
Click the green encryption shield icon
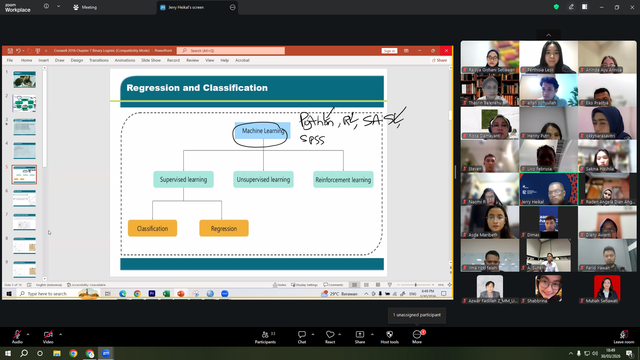(x=556, y=7)
